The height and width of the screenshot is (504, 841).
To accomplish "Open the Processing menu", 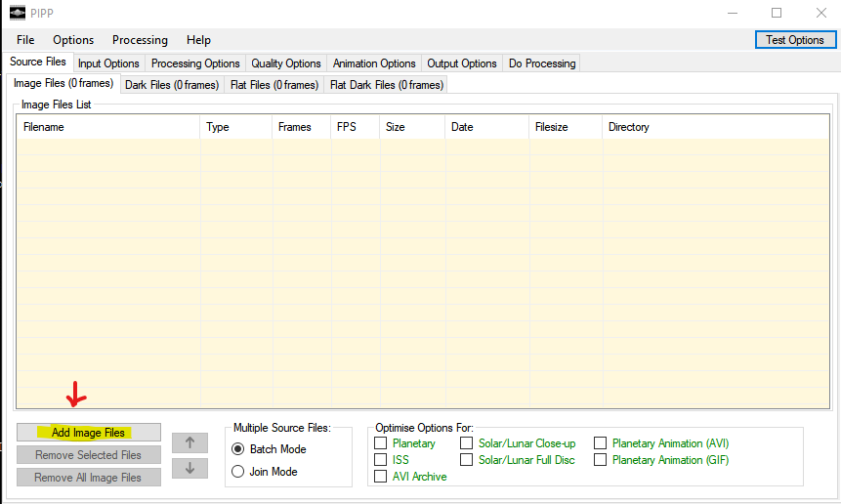I will point(140,40).
